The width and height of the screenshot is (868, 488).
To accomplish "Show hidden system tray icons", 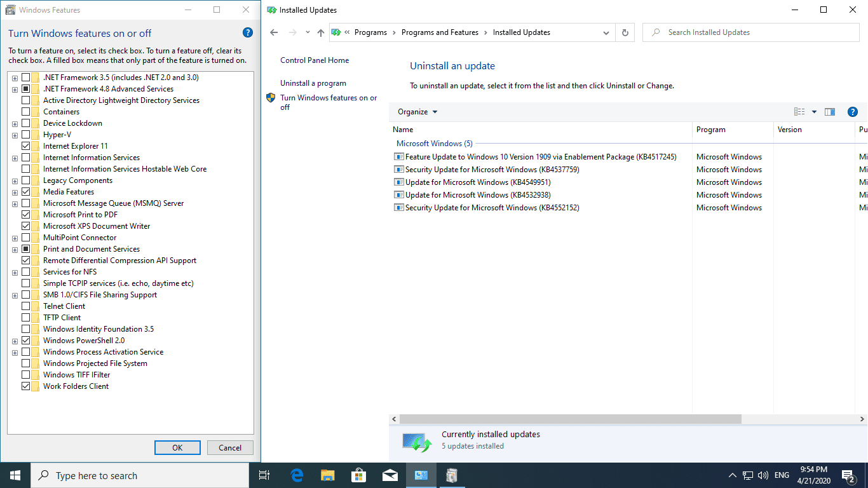I will pyautogui.click(x=733, y=475).
